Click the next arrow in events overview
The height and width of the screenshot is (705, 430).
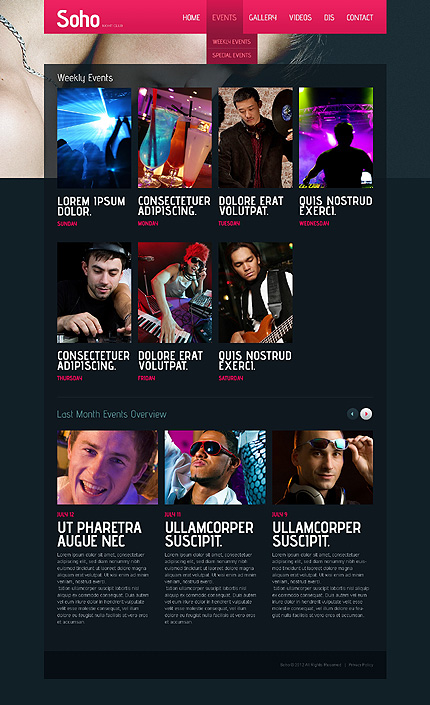coord(366,414)
